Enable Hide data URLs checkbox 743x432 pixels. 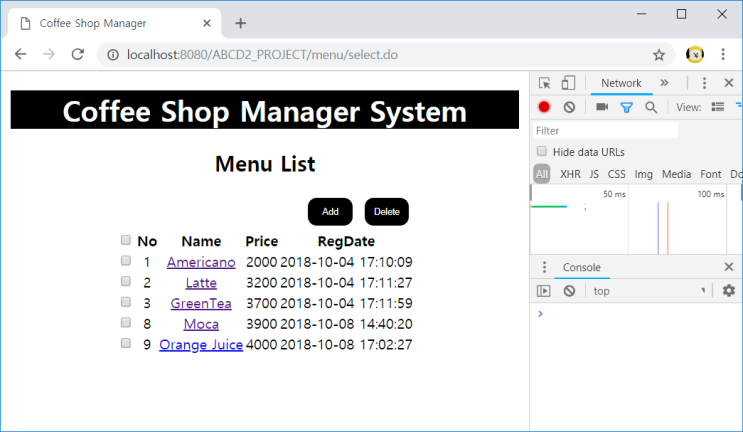[x=541, y=152]
